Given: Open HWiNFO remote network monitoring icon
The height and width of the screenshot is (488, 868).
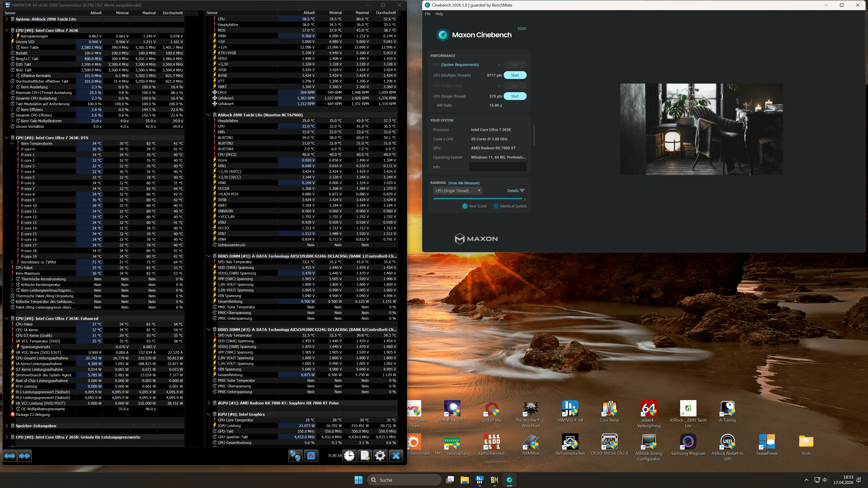Looking at the screenshot, I should [x=295, y=456].
